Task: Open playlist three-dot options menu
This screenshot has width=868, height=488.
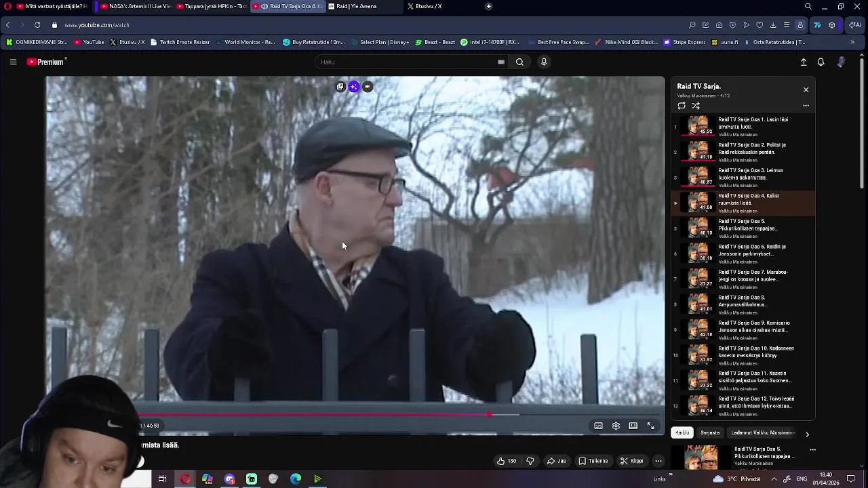Action: [x=806, y=106]
